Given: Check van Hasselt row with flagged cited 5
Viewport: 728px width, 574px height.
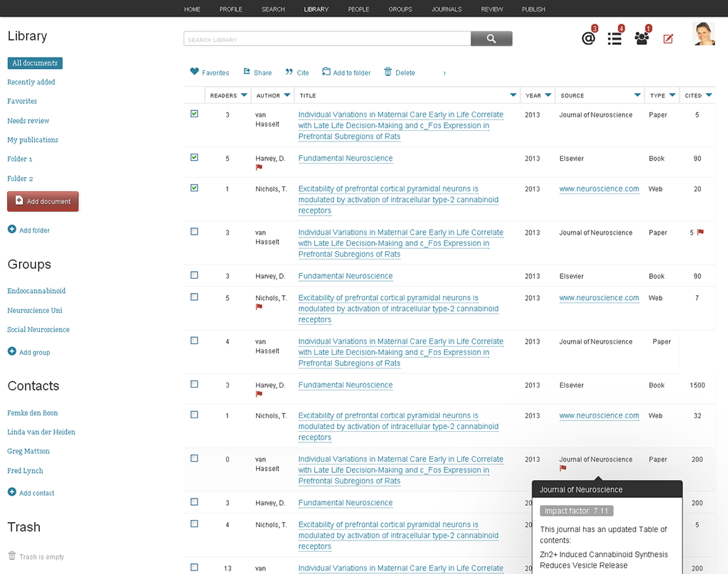Looking at the screenshot, I should coord(194,232).
